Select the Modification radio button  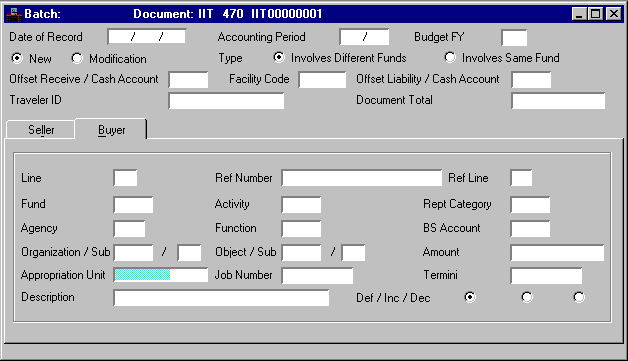tap(77, 58)
